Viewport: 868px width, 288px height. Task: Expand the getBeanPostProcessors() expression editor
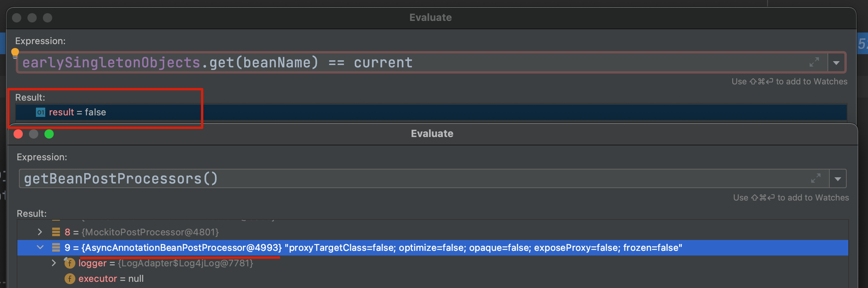[815, 178]
